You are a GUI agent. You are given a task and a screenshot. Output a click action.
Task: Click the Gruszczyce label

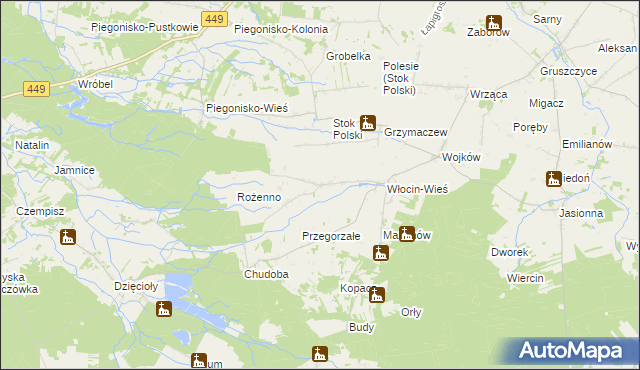pyautogui.click(x=569, y=71)
